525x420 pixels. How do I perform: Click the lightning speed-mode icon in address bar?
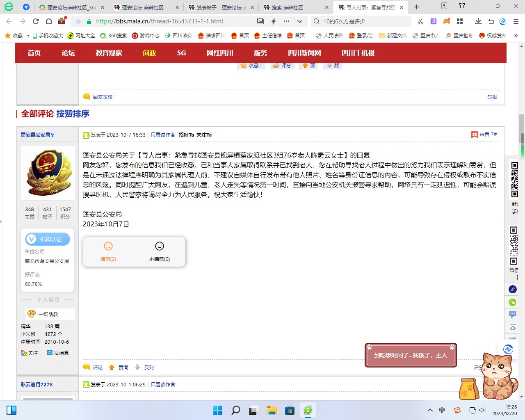274,21
